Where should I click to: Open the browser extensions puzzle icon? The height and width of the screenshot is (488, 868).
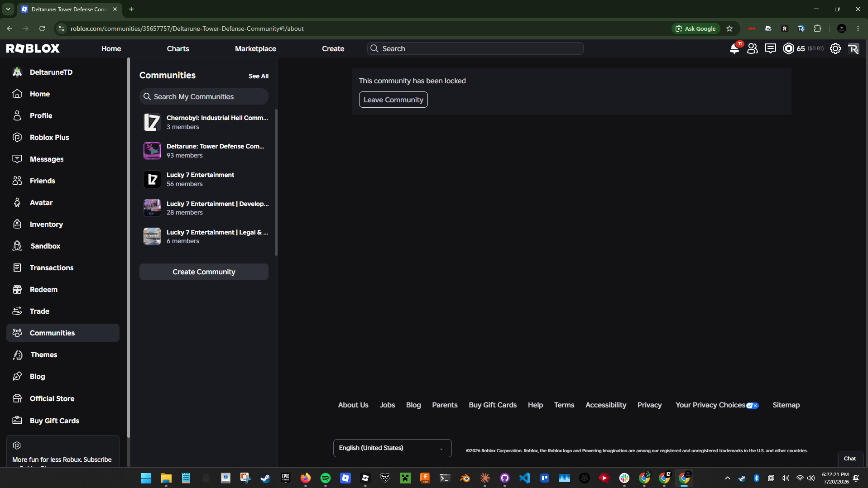[x=817, y=29]
